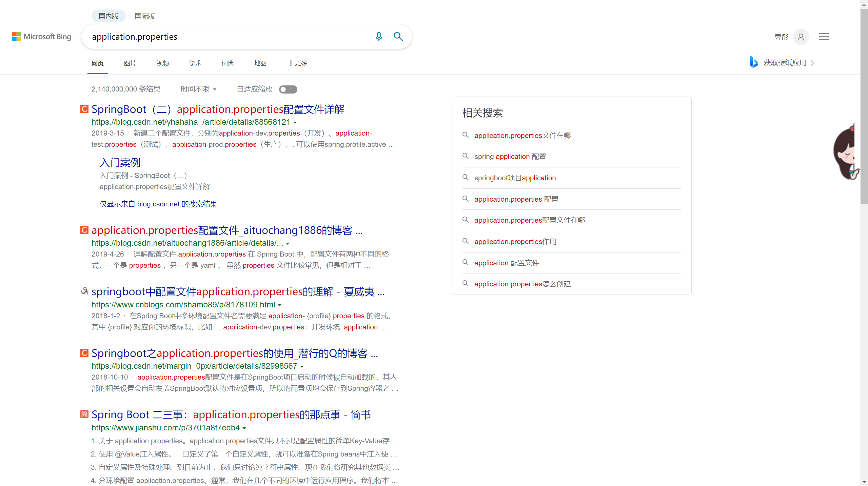The height and width of the screenshot is (486, 868).
Task: Open the 入门案例 sub-link
Action: coord(120,163)
